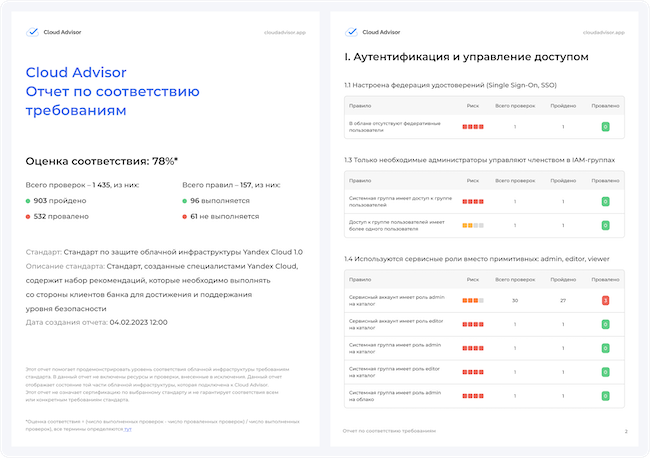Click the red dot beside "61 не выполняется"

[x=186, y=216]
